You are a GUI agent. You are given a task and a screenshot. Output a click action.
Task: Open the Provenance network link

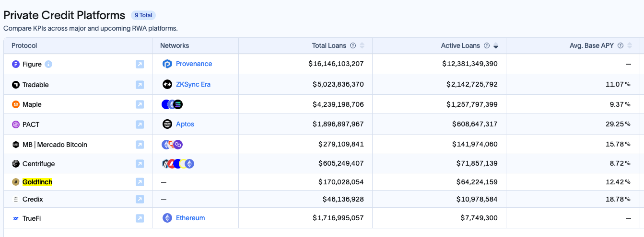194,64
